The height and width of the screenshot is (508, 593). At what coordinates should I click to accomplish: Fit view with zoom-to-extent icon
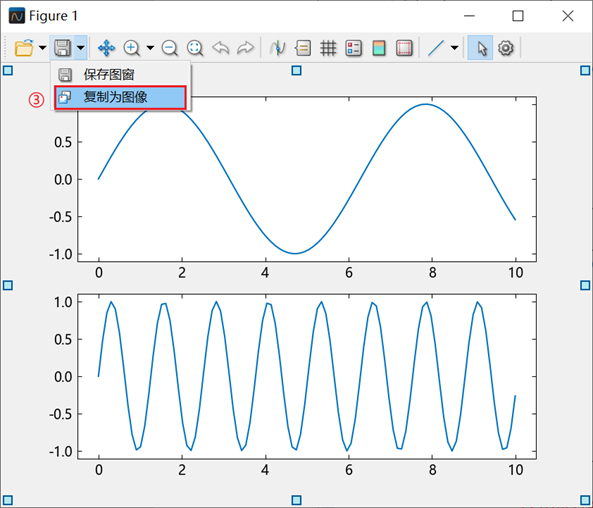coord(195,48)
